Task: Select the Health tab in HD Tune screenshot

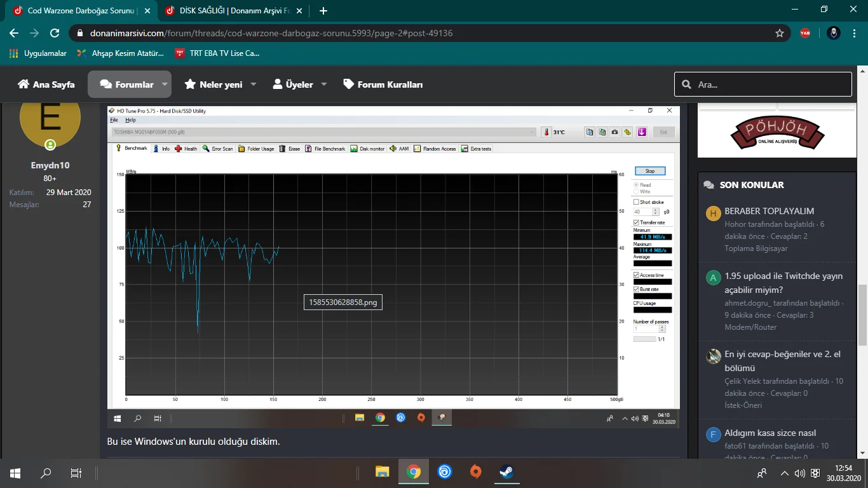Action: (186, 149)
